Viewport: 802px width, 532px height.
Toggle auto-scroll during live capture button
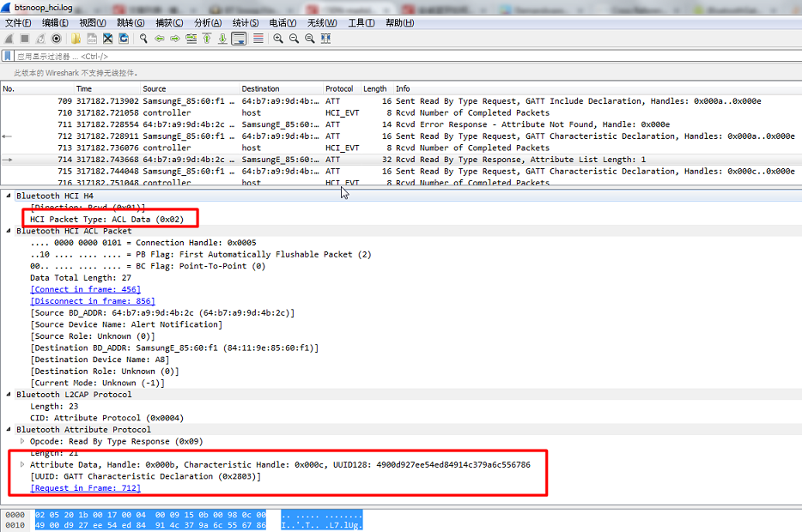pos(239,39)
